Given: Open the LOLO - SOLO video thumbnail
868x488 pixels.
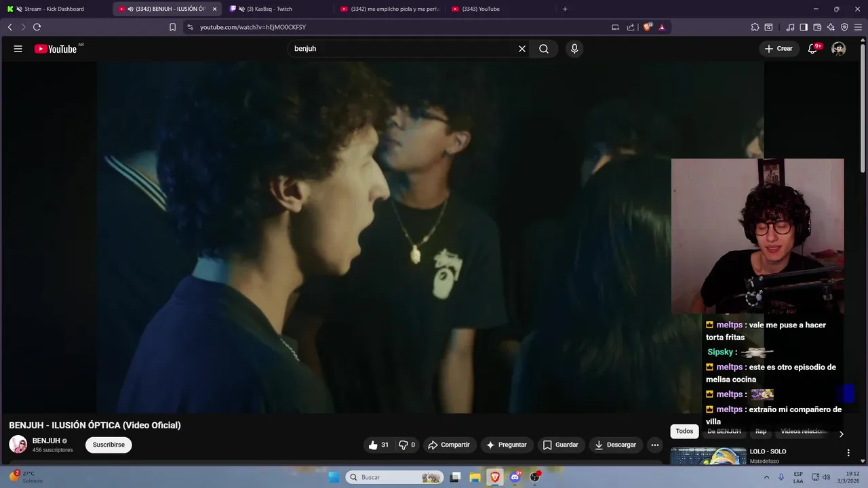Looking at the screenshot, I should [708, 457].
